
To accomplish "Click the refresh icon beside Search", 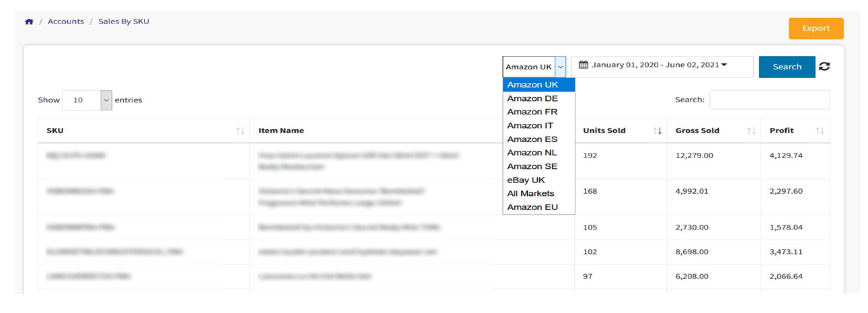I will point(824,66).
